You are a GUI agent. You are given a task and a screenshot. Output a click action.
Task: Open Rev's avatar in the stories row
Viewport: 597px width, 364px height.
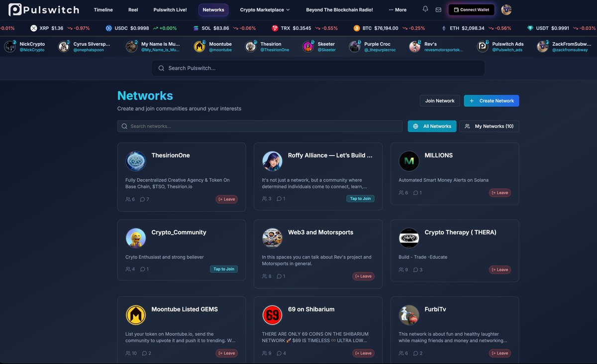(414, 47)
